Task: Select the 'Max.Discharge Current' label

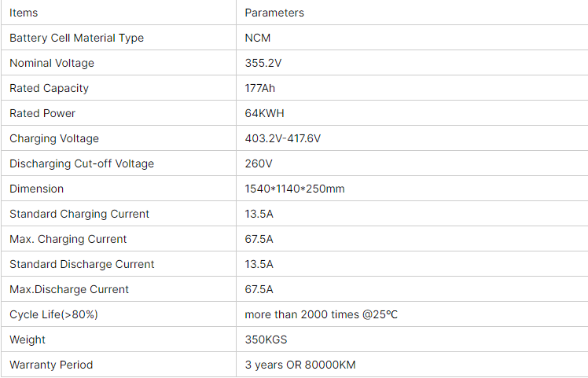Action: coord(69,289)
